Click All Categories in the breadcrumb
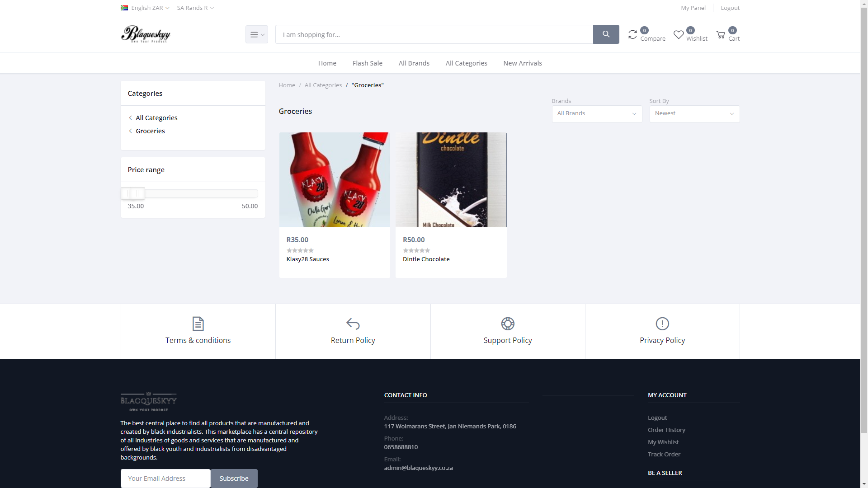The image size is (868, 488). point(323,85)
